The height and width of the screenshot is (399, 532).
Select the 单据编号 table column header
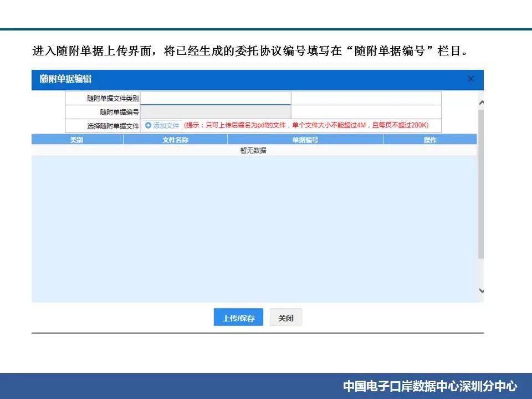tap(305, 140)
